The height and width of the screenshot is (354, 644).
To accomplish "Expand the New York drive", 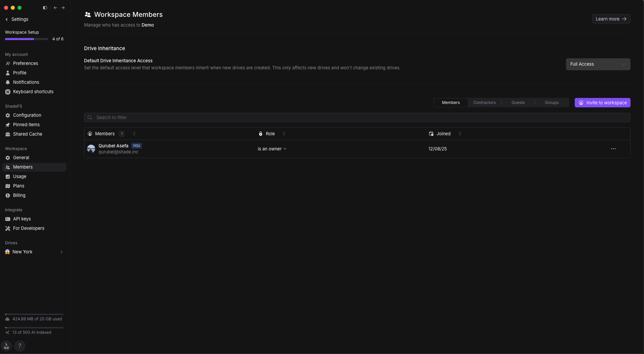I will click(x=62, y=252).
